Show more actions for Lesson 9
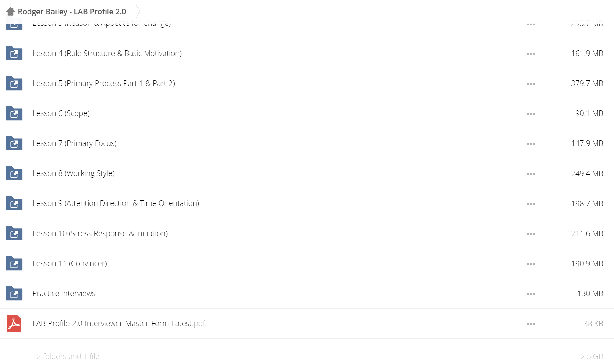The image size is (614, 364). 531,204
